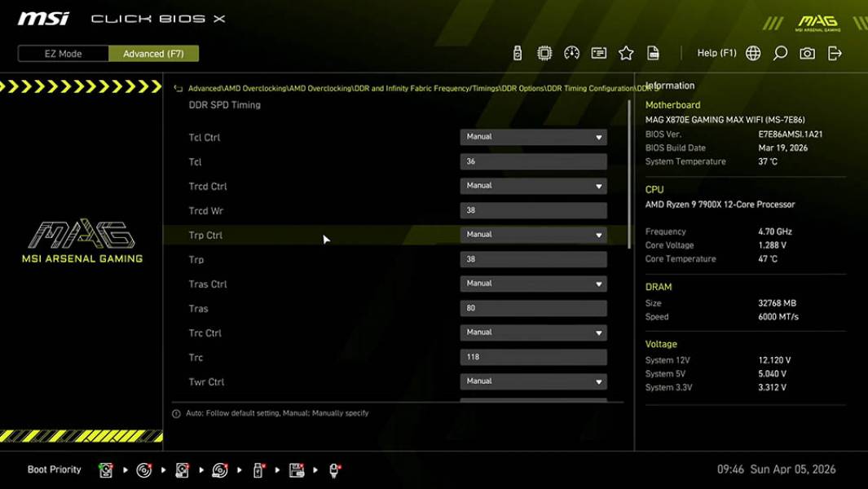Open M-Flash USB drive icon in top bar
Viewport: 868px width, 489px height.
click(518, 52)
